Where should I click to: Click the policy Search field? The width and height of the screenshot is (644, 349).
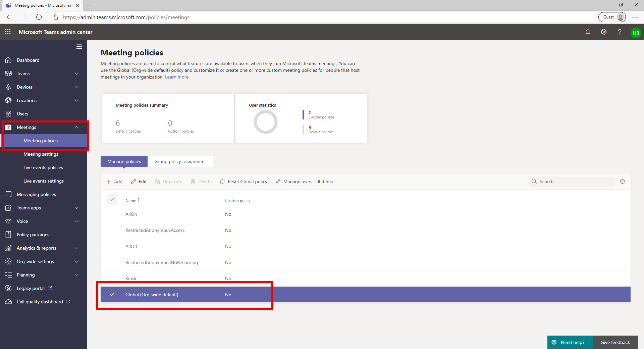(572, 182)
